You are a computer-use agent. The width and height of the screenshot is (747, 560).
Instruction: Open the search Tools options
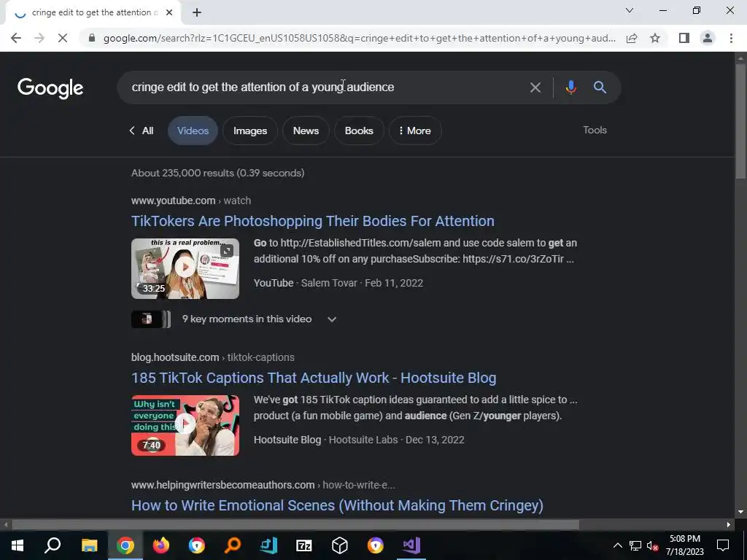[595, 130]
